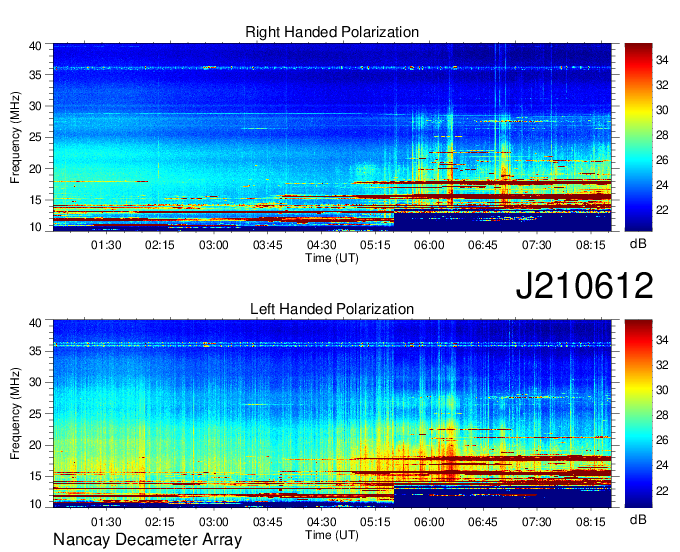Click the Right Handed Polarization title
The height and width of the screenshot is (552, 680).
point(332,32)
